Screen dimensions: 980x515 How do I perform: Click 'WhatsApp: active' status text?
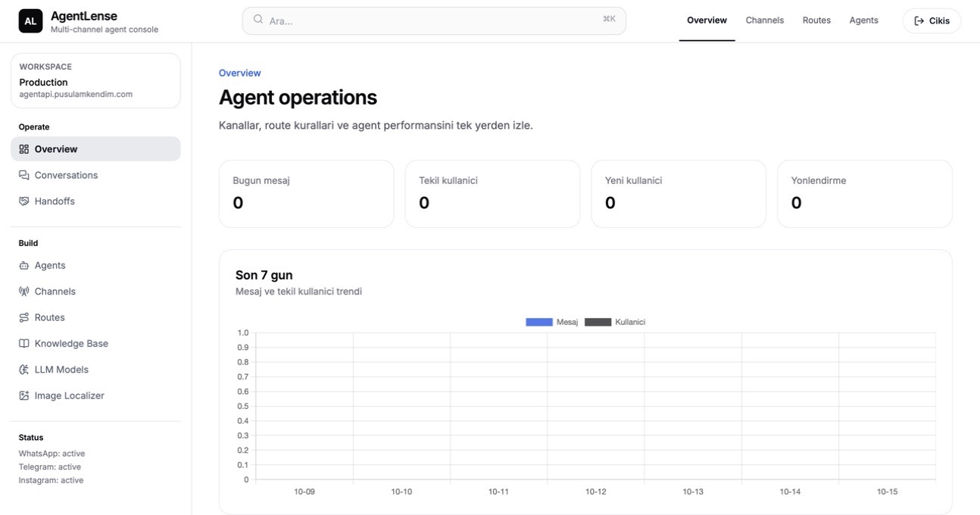coord(51,454)
